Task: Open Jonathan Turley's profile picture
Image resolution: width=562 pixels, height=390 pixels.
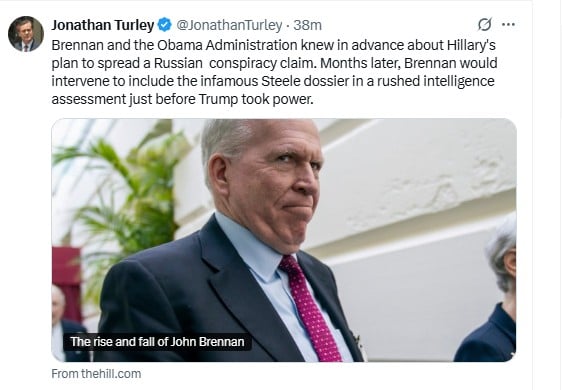Action: [x=26, y=34]
